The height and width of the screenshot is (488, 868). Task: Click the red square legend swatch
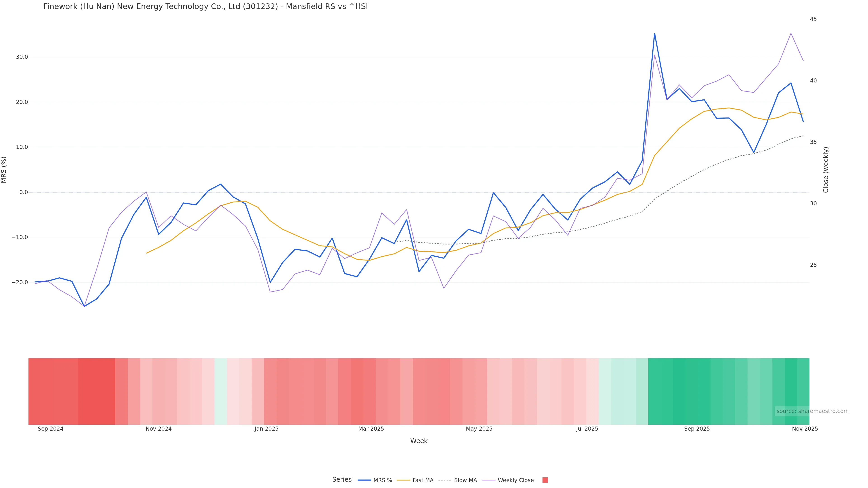point(545,480)
